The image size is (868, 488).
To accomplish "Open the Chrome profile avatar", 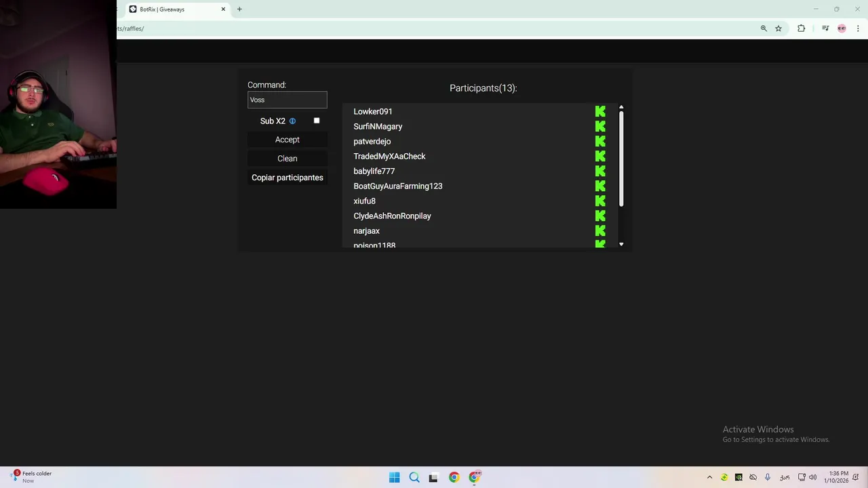I will (x=842, y=28).
